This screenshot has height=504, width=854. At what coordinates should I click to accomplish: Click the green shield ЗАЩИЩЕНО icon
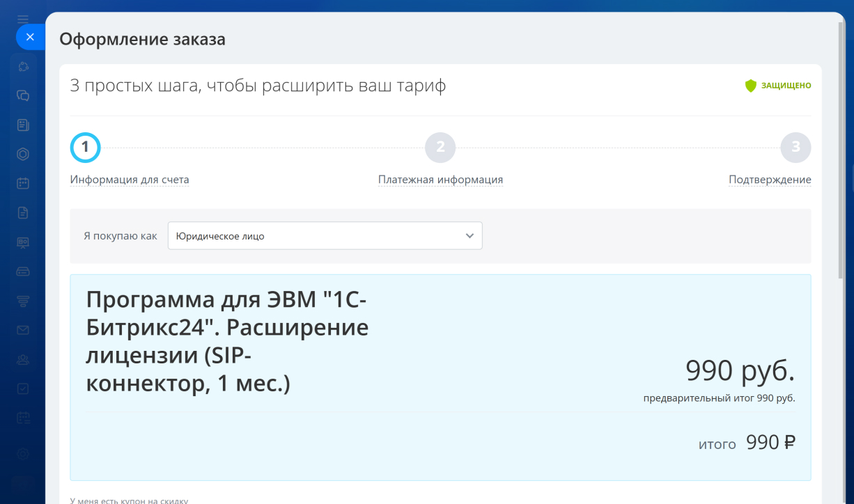(750, 86)
